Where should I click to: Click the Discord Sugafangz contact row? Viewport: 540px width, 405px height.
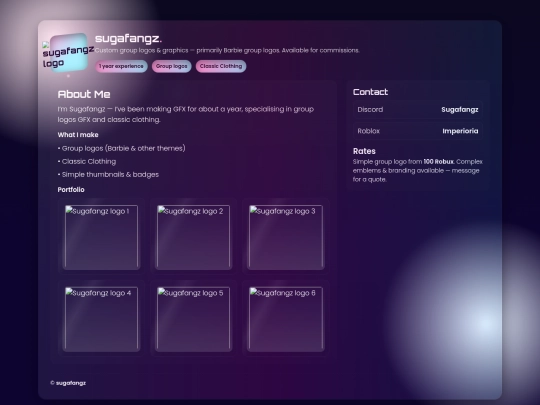418,110
